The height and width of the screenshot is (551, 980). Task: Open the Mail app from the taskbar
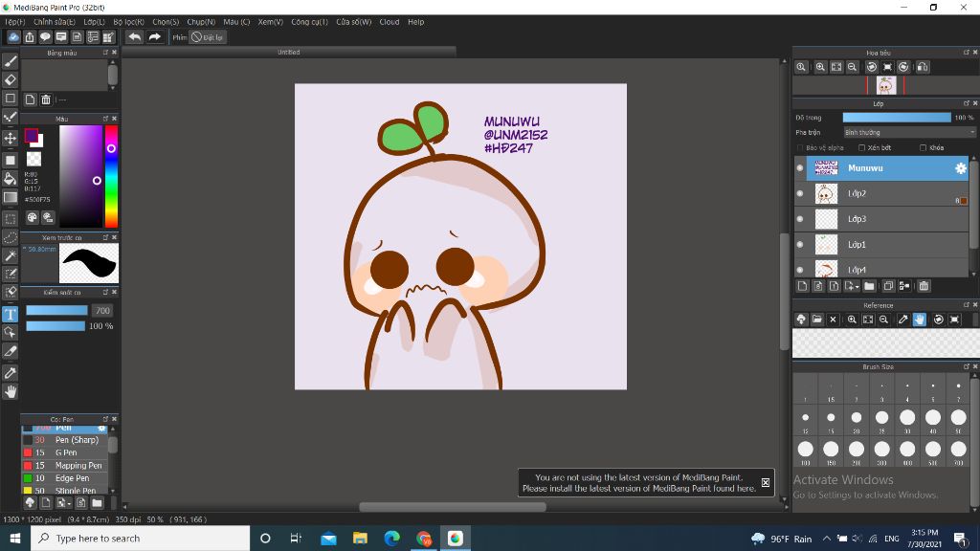(328, 538)
